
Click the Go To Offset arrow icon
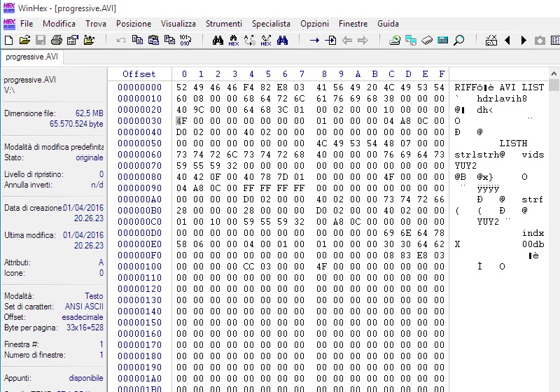tap(314, 40)
